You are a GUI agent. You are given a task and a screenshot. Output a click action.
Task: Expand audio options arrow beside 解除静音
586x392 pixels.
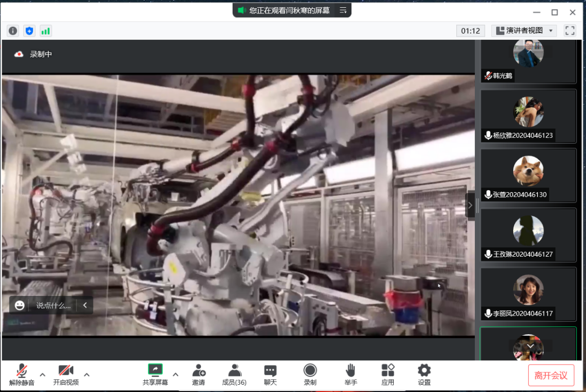click(x=42, y=374)
